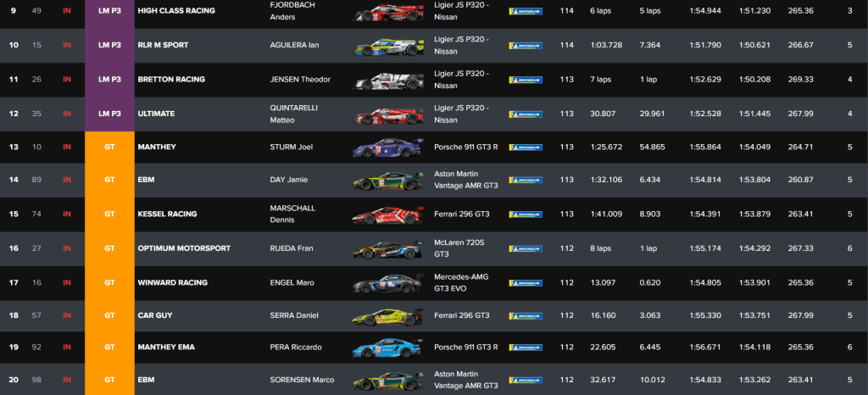Select team name MANTHEY EMA
Viewport: 868px width, 395px height.
166,347
